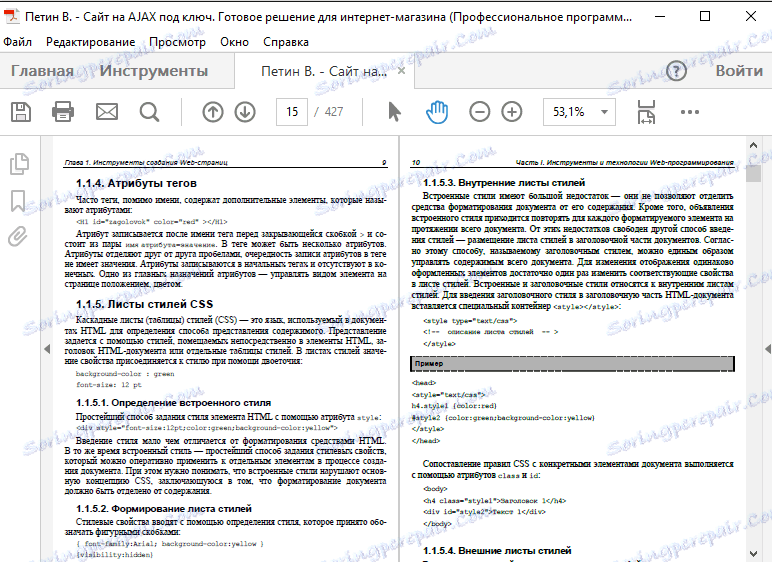Viewport: 772px width, 562px height.
Task: Open the Окно menu
Action: click(x=234, y=42)
